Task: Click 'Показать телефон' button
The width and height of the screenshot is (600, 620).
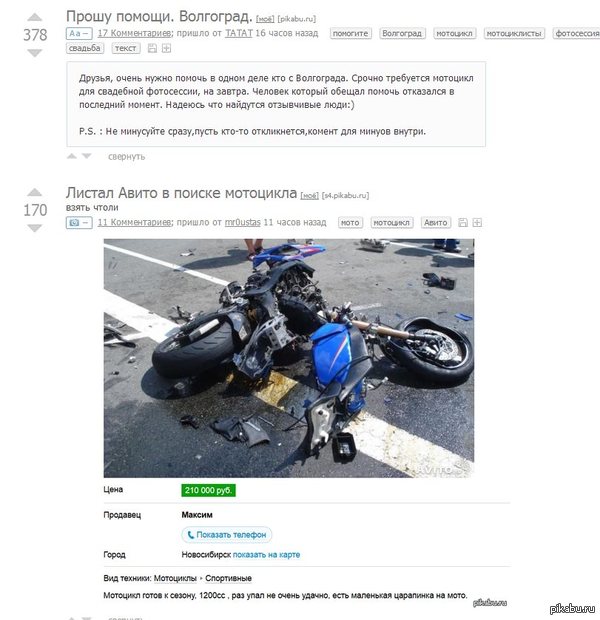Action: point(227,535)
